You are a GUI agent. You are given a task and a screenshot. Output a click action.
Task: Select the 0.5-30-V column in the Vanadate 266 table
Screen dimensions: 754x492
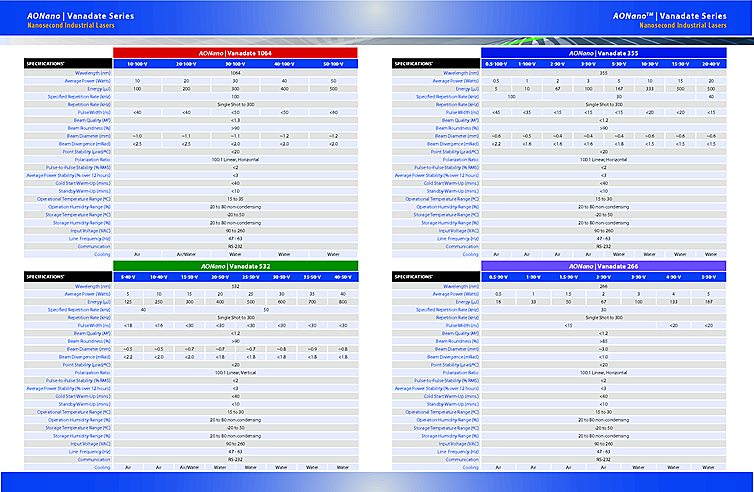498,276
